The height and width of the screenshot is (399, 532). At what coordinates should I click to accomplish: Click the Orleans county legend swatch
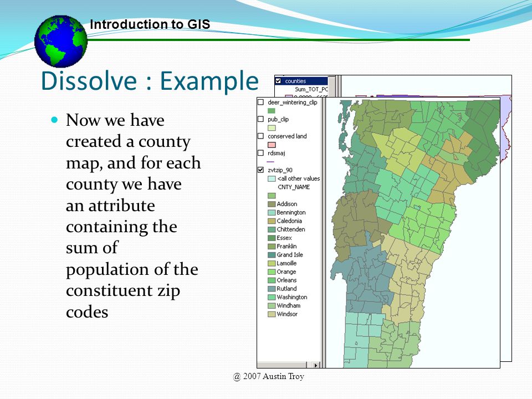coord(272,280)
